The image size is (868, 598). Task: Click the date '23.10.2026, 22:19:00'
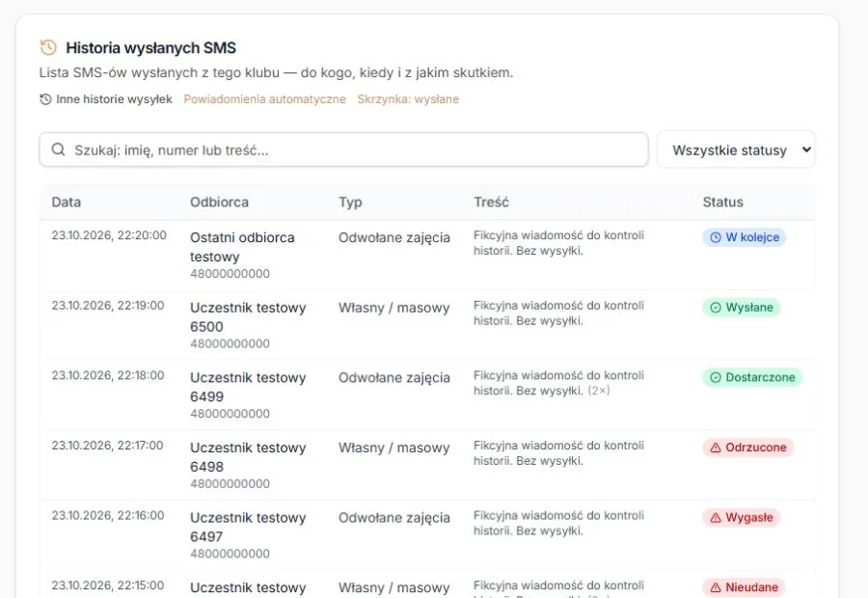click(108, 306)
